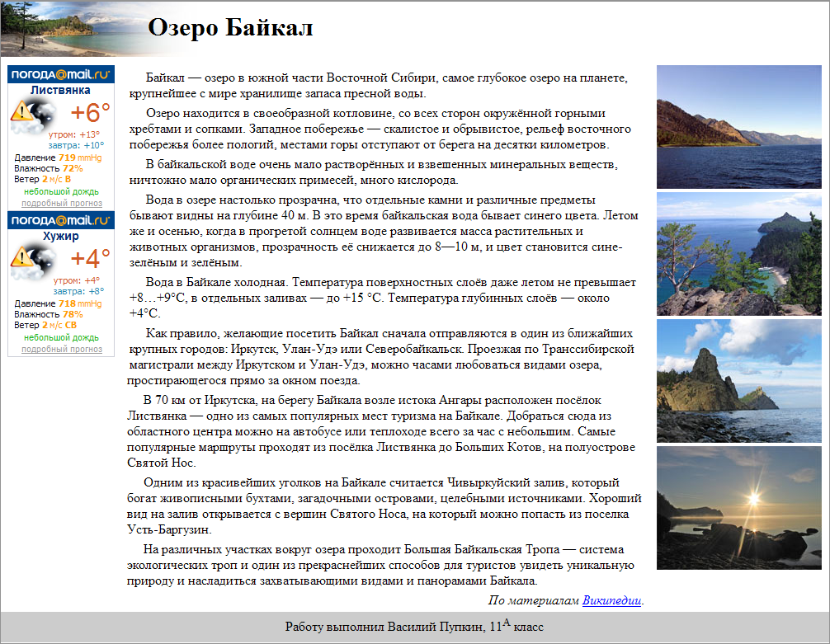Click the По материалам credit text
Screen dimensions: 830x644
click(534, 600)
